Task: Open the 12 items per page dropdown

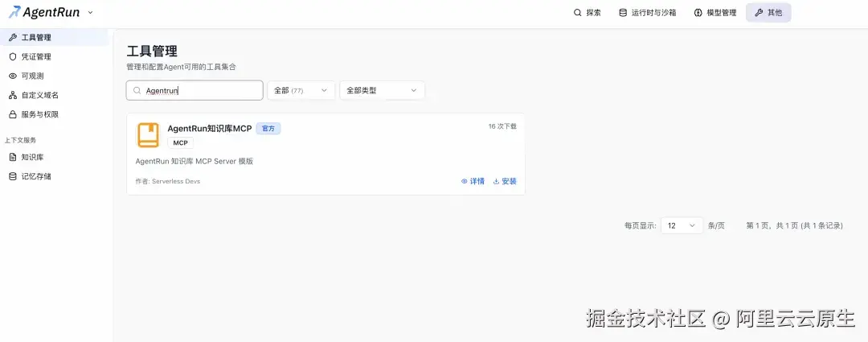Action: (682, 225)
